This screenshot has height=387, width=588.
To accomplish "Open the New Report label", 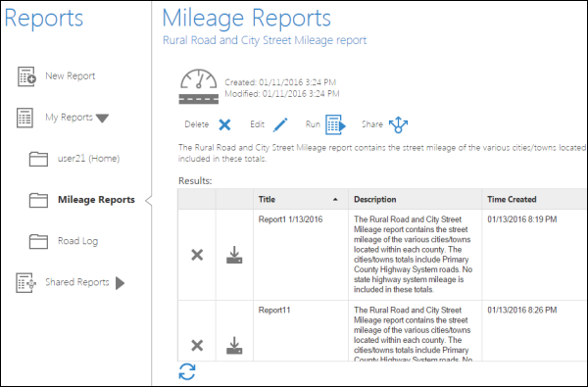I will coord(71,75).
